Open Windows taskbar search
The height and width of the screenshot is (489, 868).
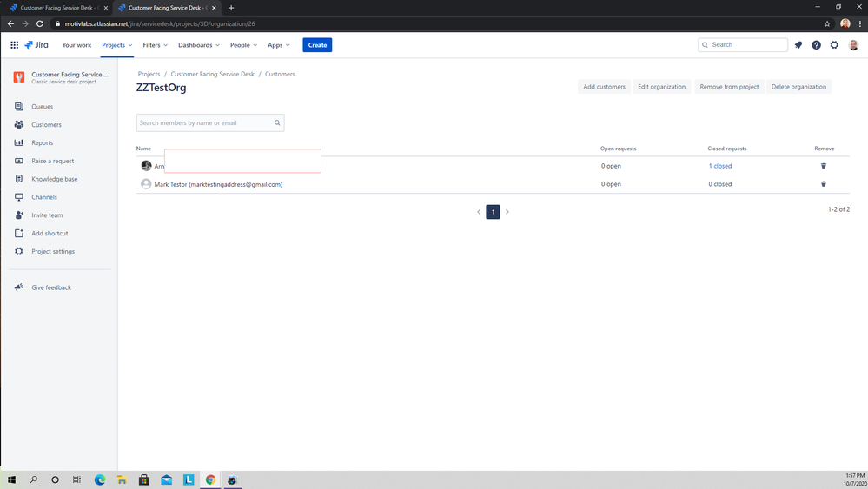pyautogui.click(x=33, y=479)
